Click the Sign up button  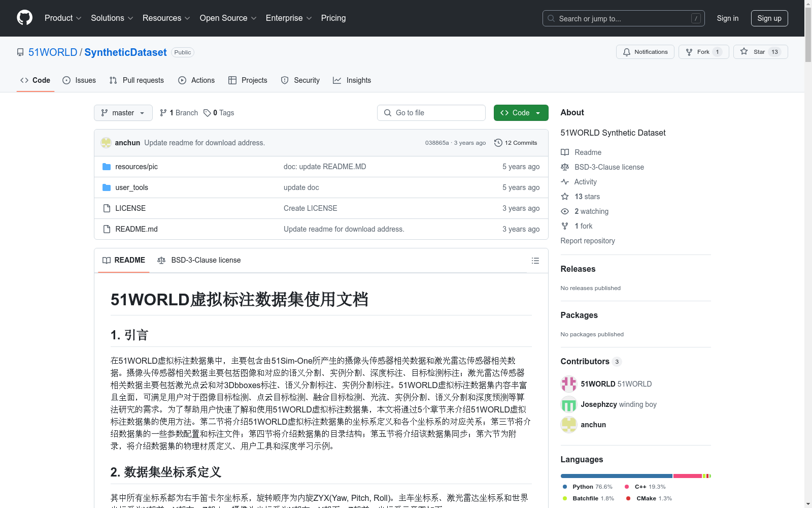point(769,18)
